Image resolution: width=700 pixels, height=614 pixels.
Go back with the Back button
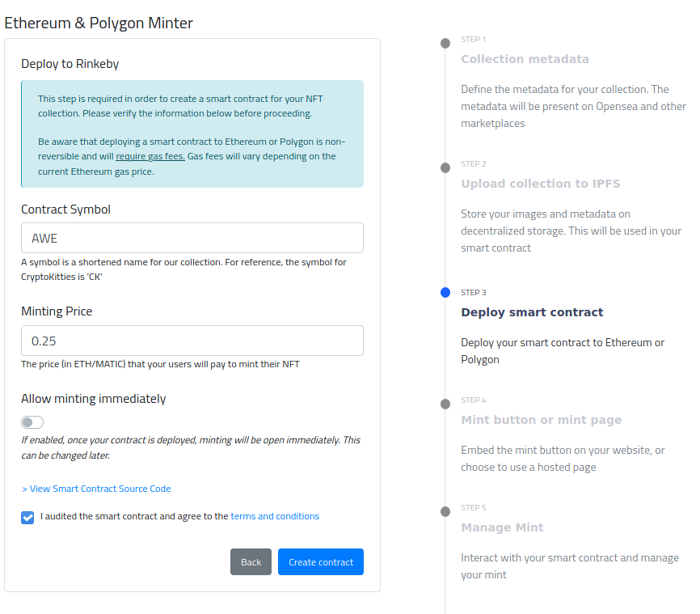pyautogui.click(x=251, y=561)
